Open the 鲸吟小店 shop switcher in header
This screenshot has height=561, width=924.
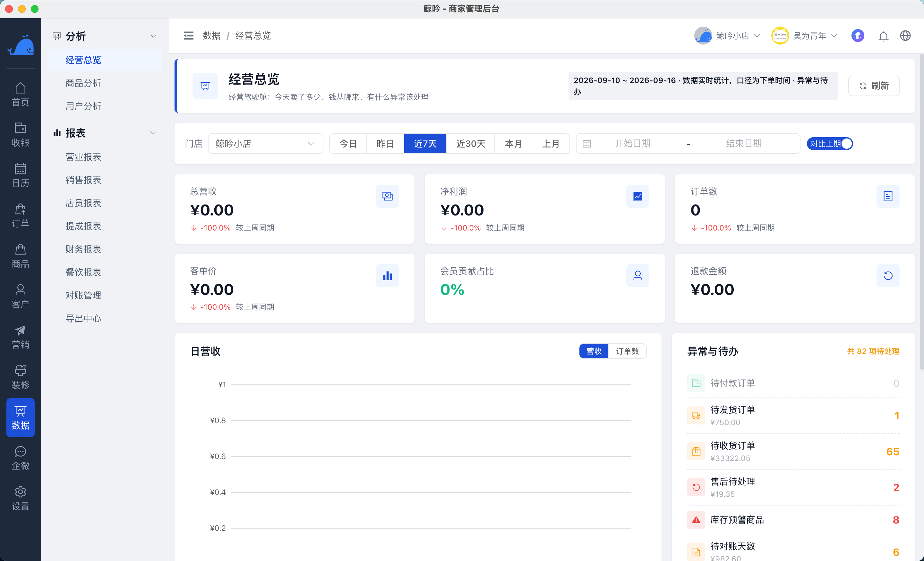coord(727,36)
